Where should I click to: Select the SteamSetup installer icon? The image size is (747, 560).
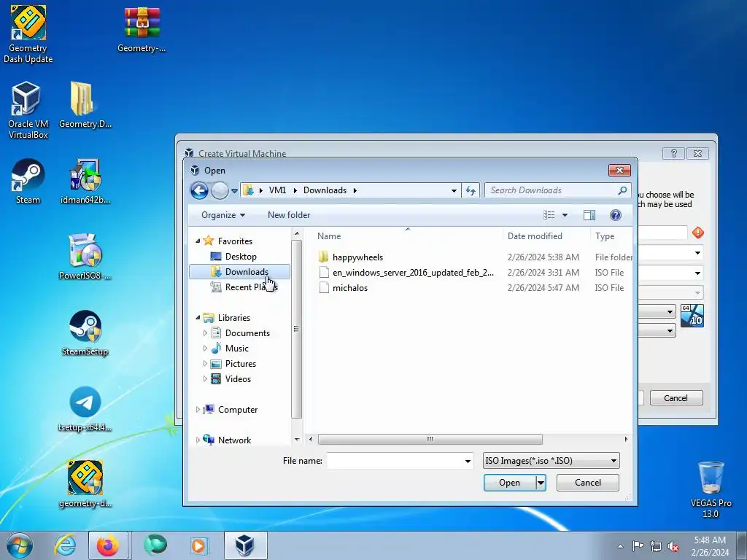click(x=85, y=333)
